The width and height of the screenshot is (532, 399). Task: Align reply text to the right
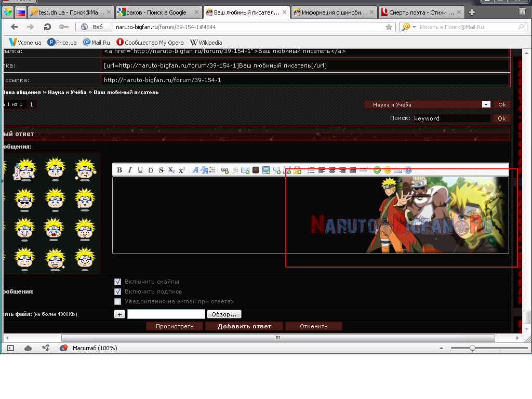point(342,170)
